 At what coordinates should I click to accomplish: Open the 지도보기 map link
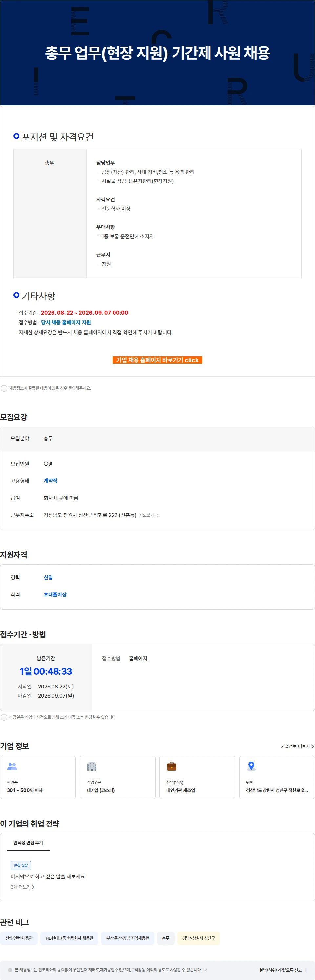click(x=146, y=515)
